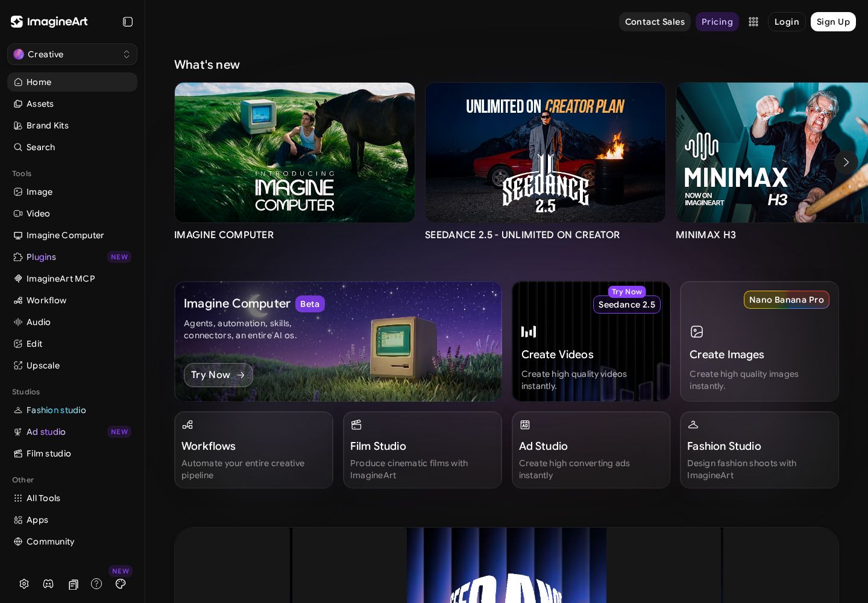Open the Edit tool
Image resolution: width=868 pixels, height=603 pixels.
click(x=72, y=344)
